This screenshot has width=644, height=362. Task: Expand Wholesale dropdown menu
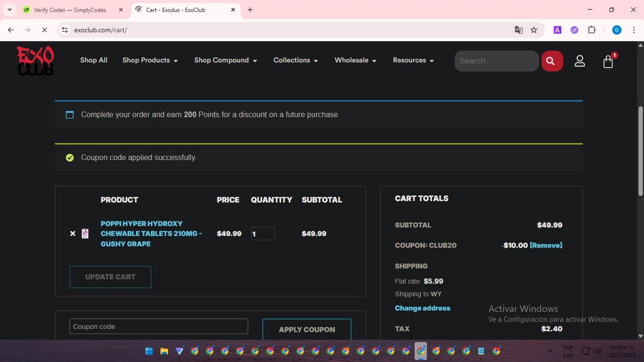point(355,60)
